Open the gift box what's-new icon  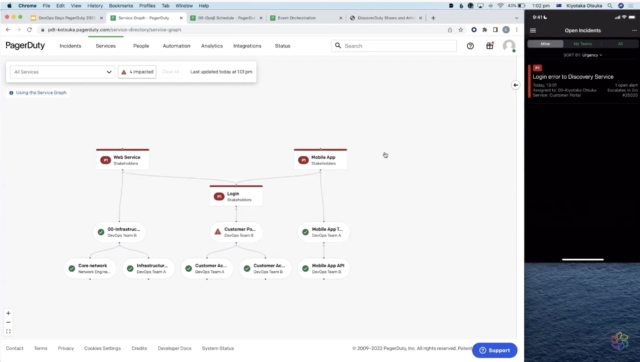pyautogui.click(x=490, y=46)
